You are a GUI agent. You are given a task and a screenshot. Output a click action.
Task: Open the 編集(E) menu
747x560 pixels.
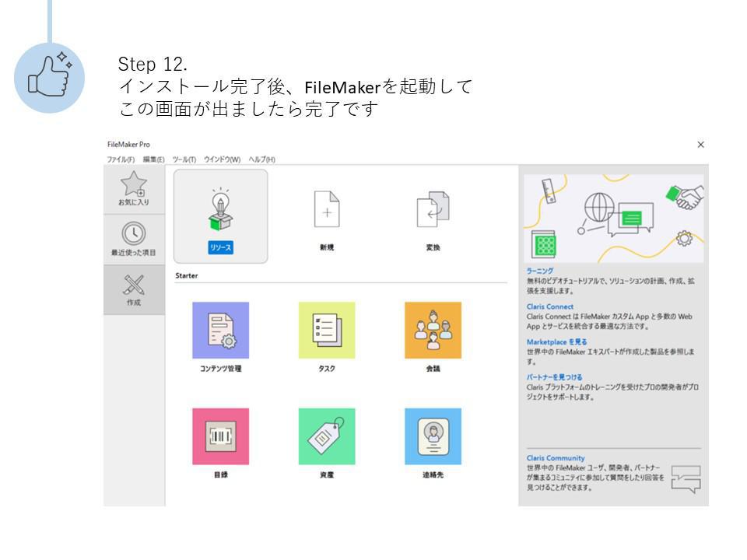[153, 159]
